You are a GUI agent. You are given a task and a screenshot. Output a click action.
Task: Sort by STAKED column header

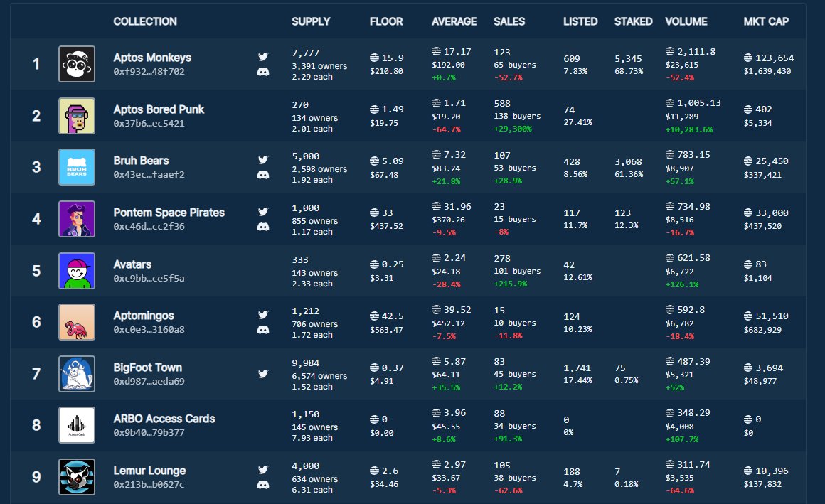click(634, 21)
